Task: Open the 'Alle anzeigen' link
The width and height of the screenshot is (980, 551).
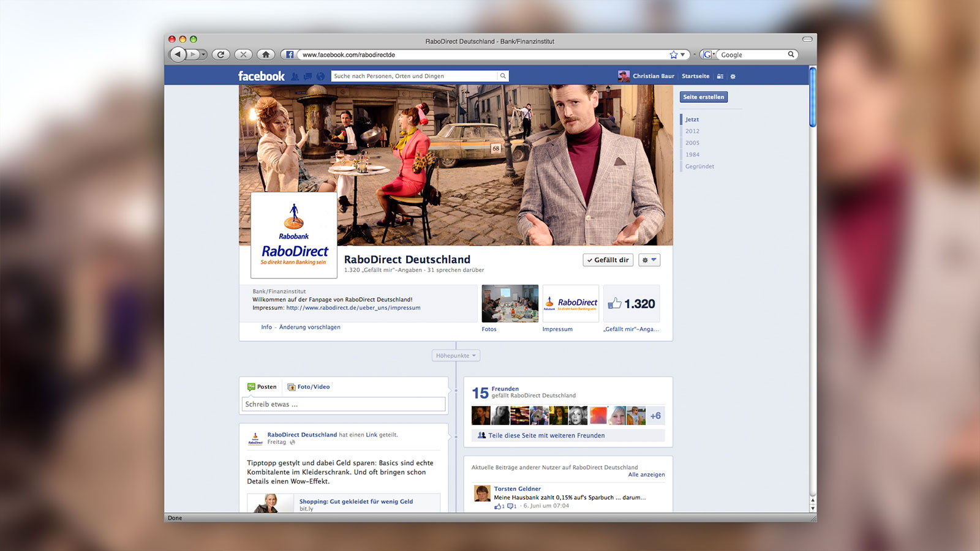Action: [646, 474]
